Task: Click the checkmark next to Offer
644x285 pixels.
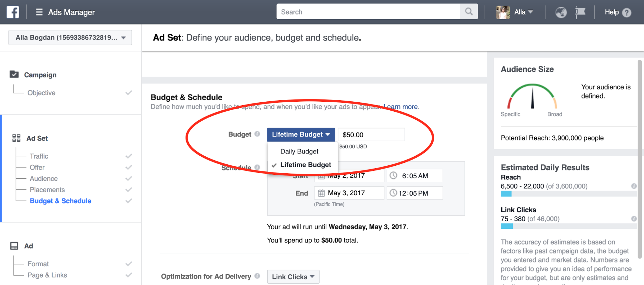Action: tap(129, 167)
